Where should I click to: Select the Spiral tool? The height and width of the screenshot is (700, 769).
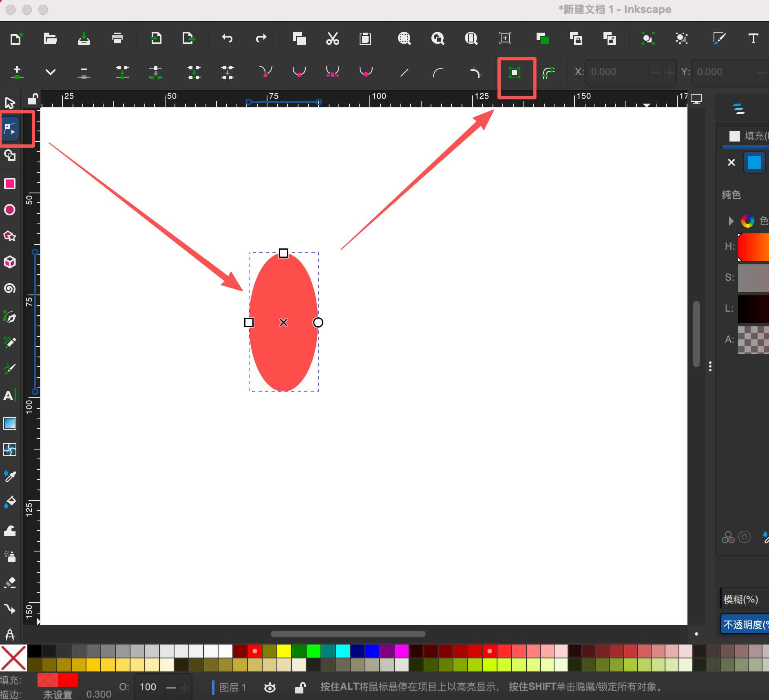click(x=10, y=288)
